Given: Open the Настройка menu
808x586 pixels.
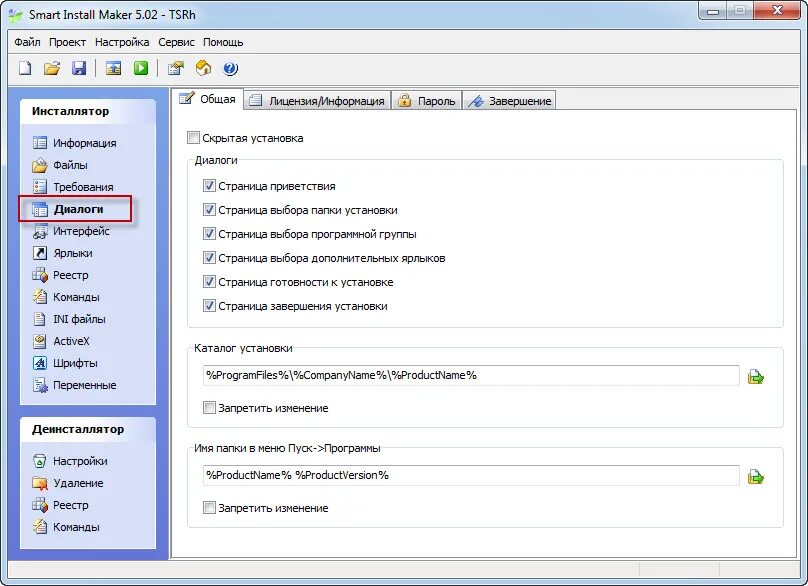Looking at the screenshot, I should pyautogui.click(x=122, y=42).
